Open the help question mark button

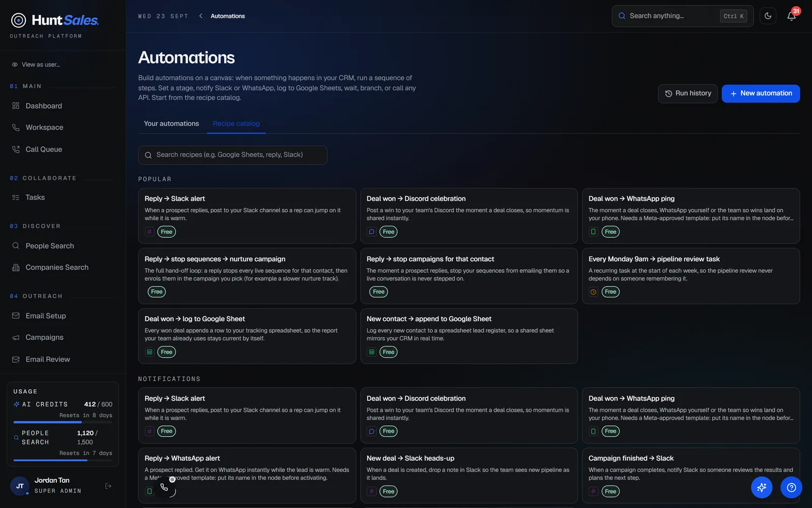click(791, 488)
